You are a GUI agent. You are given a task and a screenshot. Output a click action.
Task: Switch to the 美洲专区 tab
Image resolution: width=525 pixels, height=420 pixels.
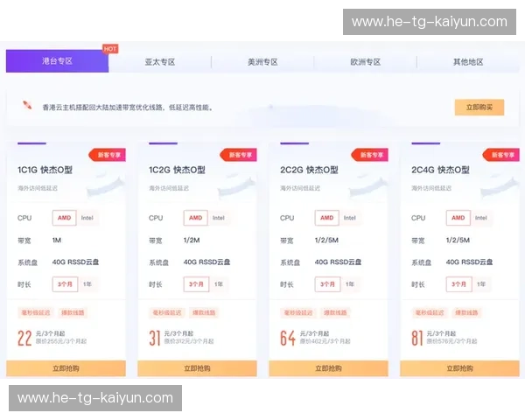(262, 62)
